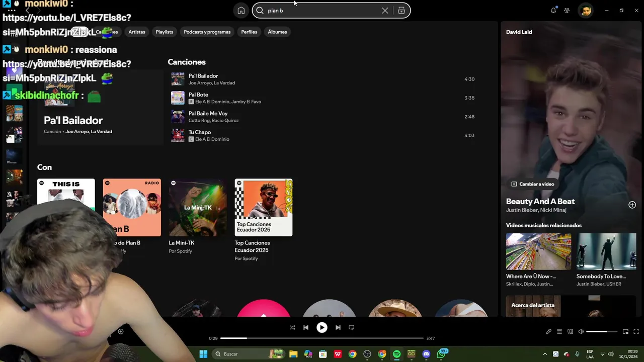
Task: Skip to the next track
Action: pos(338,327)
